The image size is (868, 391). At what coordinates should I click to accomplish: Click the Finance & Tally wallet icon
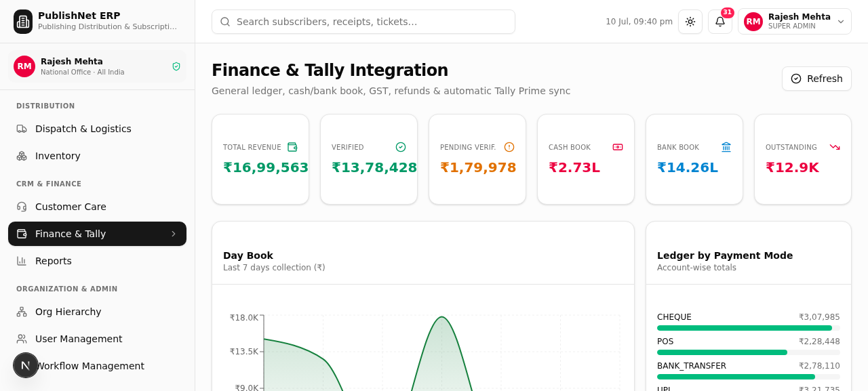22,234
